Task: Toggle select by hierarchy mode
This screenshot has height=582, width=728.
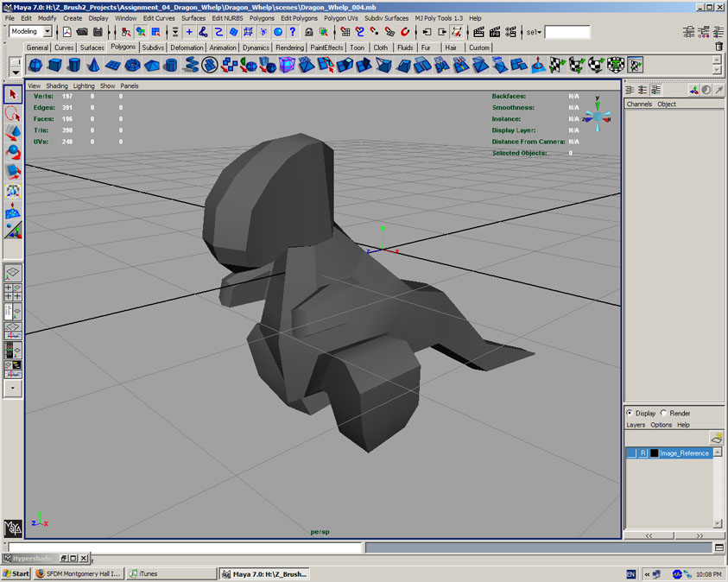Action: (126, 32)
